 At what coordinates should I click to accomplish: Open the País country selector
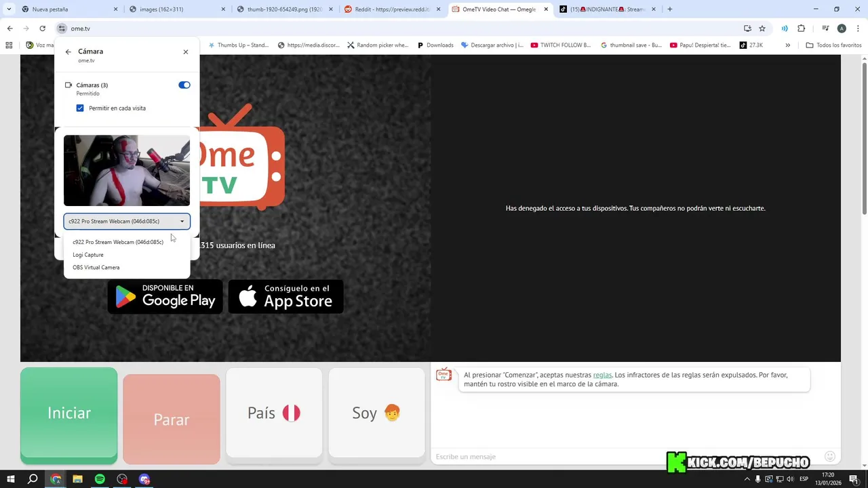(x=274, y=413)
